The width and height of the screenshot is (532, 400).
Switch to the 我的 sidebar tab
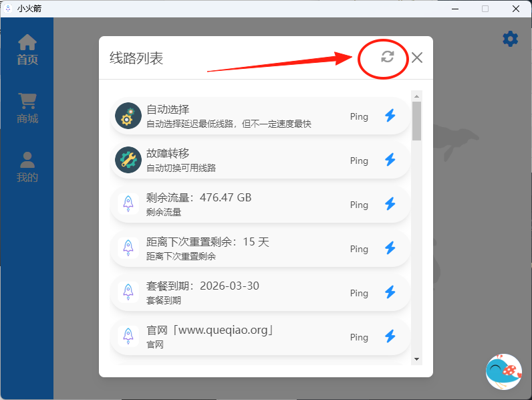click(27, 167)
